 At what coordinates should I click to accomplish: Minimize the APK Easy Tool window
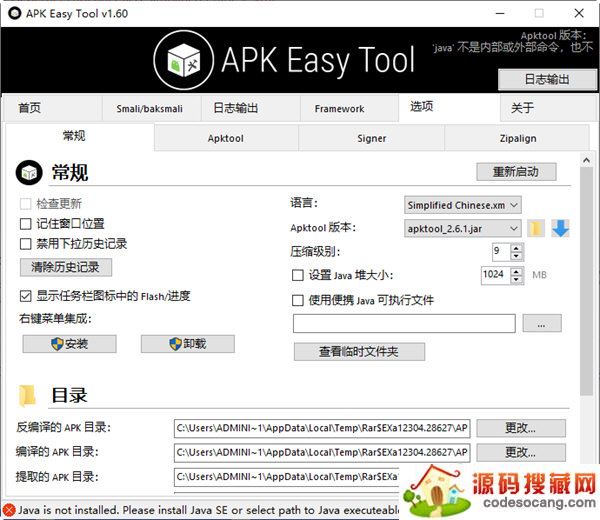(x=500, y=13)
